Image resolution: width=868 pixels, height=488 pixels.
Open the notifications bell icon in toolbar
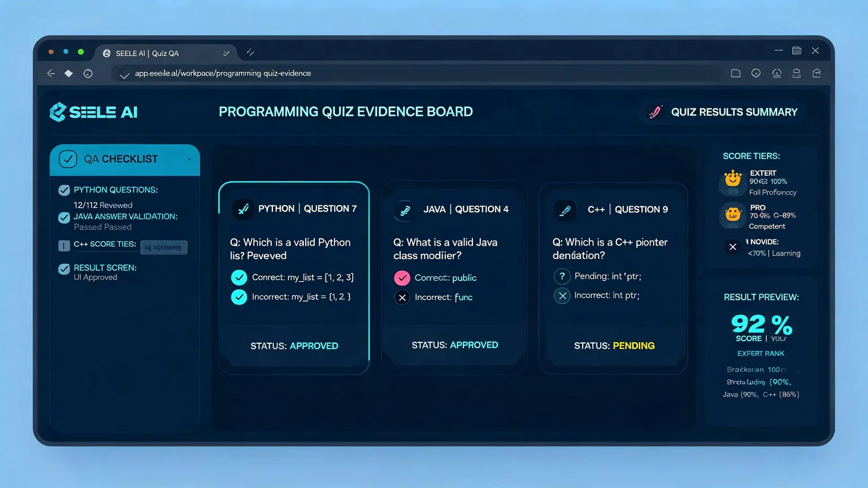[777, 73]
